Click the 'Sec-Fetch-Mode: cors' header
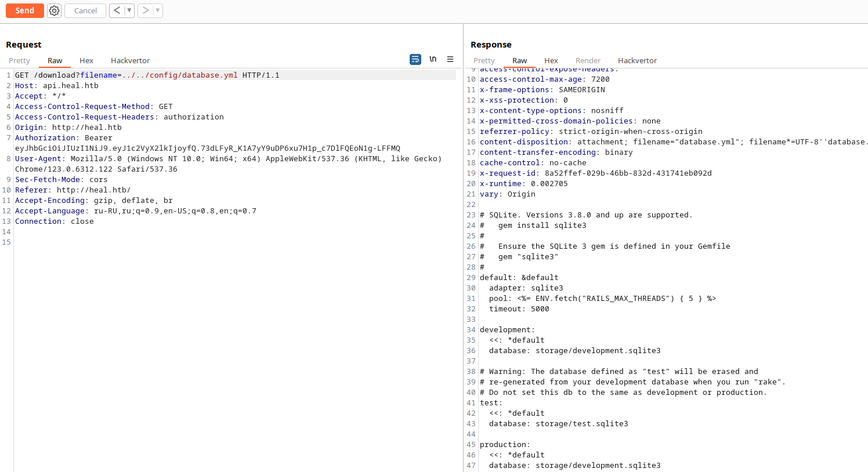 coord(62,180)
